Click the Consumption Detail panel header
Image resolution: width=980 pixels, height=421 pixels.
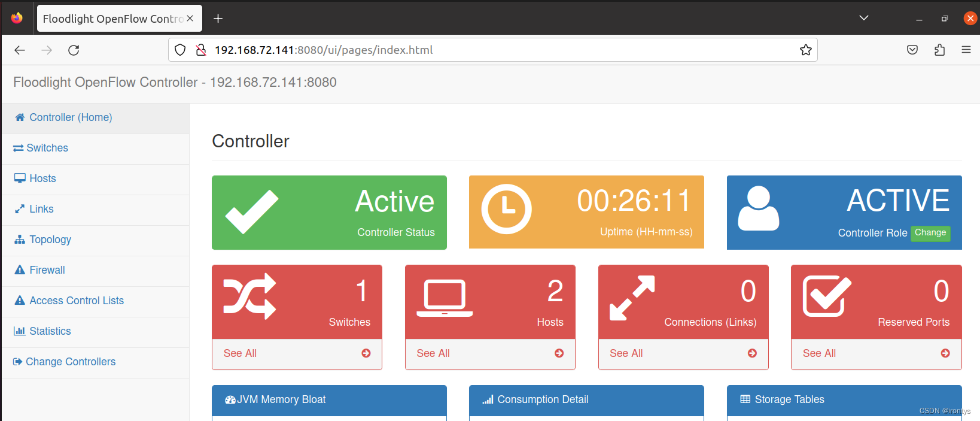(x=586, y=400)
